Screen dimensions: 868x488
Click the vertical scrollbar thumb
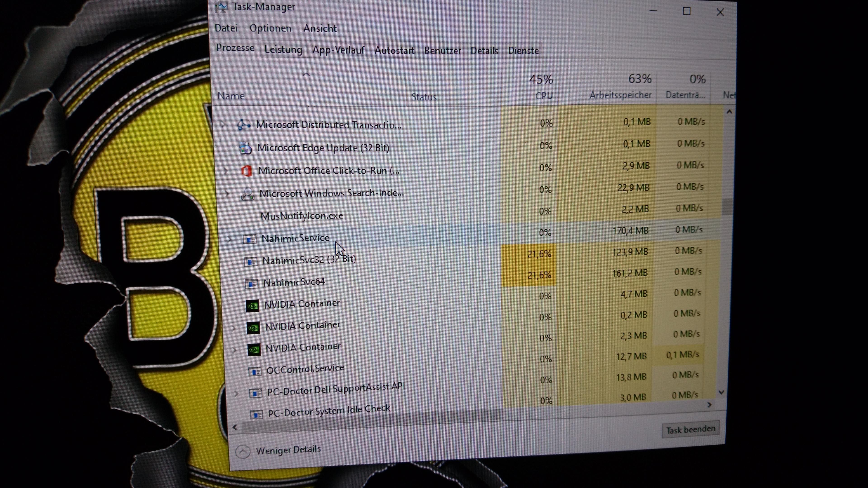tap(727, 207)
